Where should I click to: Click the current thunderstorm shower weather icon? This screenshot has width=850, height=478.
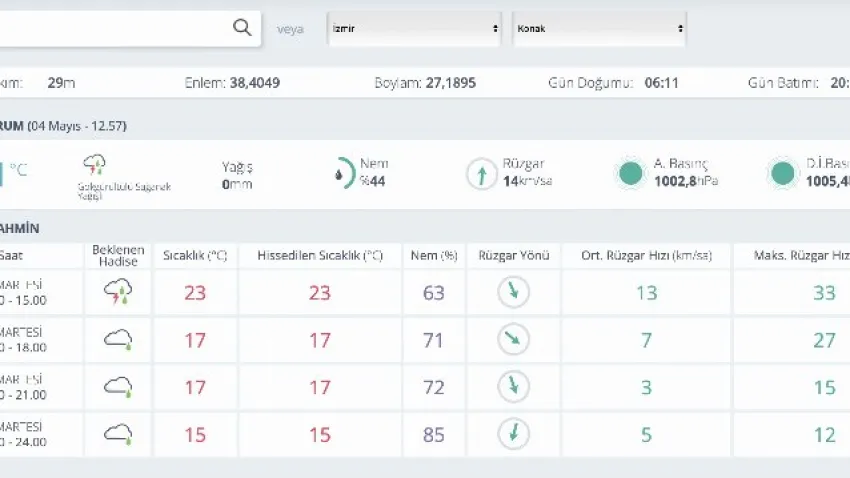pyautogui.click(x=96, y=165)
